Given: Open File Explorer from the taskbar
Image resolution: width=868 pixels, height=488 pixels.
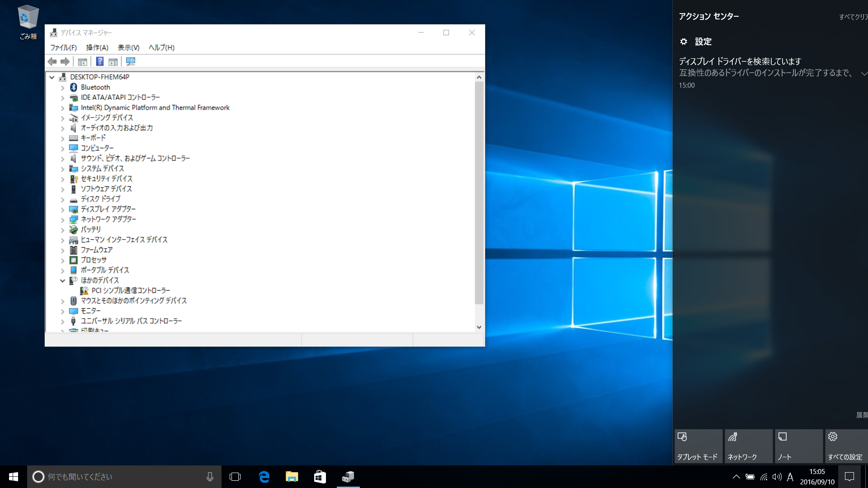Looking at the screenshot, I should pos(292,477).
